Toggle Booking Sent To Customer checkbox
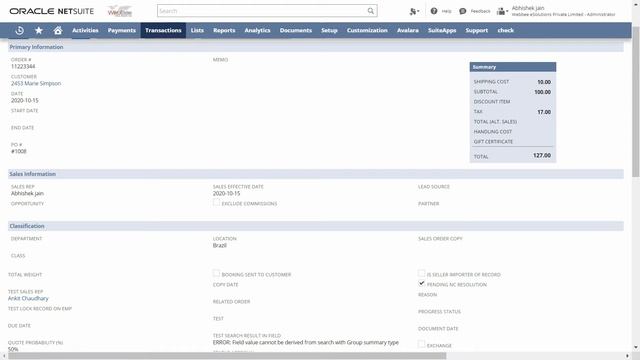 point(216,273)
